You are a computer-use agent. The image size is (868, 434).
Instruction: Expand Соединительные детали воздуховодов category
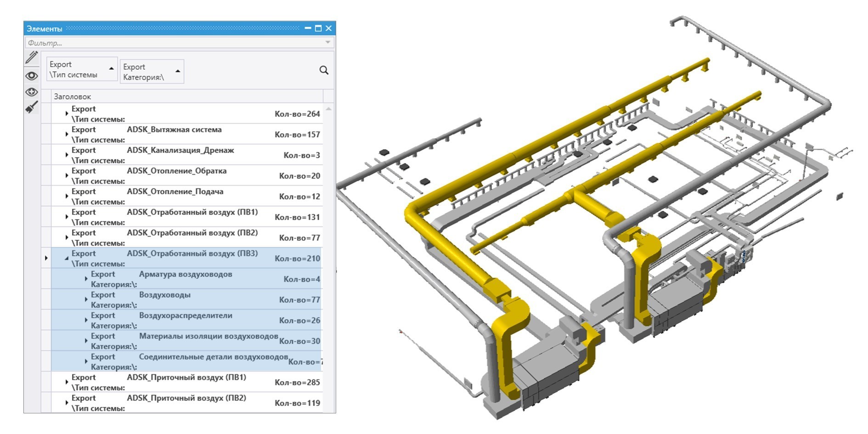pos(86,361)
